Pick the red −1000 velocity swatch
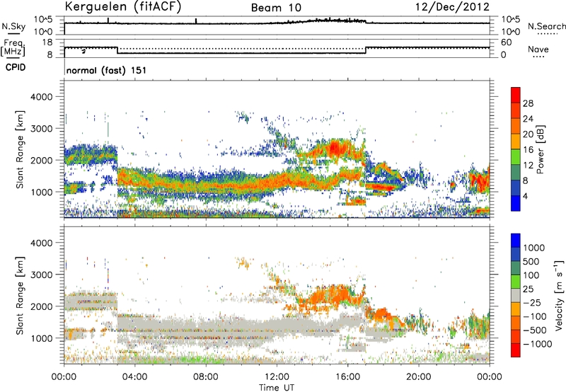 coord(516,350)
